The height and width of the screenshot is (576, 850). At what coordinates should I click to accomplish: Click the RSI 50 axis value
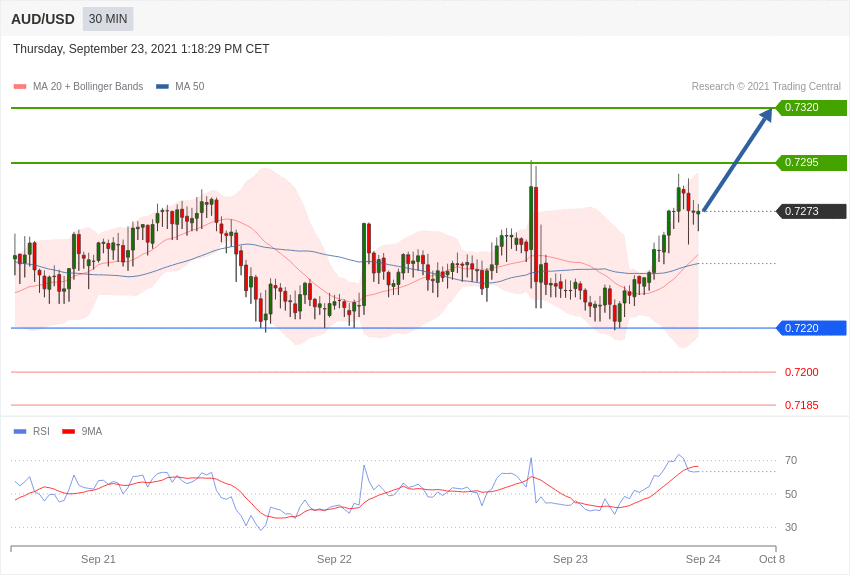(791, 494)
